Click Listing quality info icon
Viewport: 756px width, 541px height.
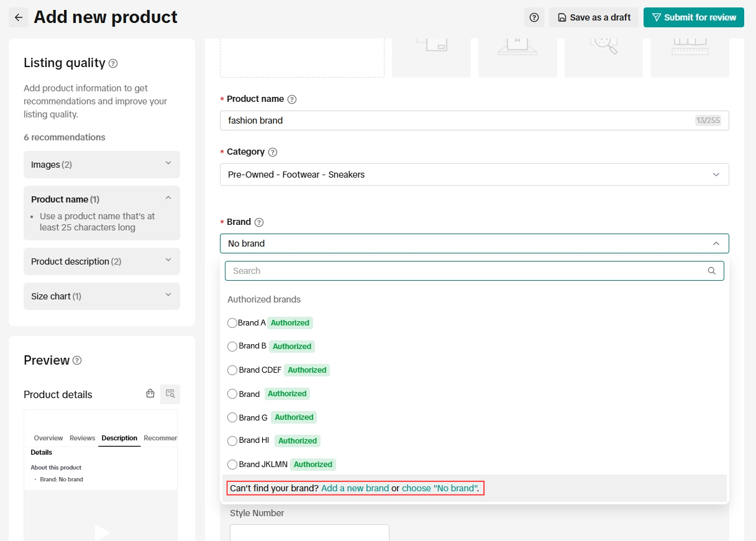pos(113,63)
